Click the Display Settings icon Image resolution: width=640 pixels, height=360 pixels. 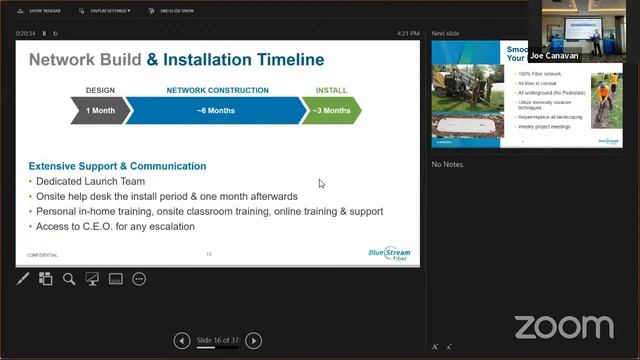(82, 11)
